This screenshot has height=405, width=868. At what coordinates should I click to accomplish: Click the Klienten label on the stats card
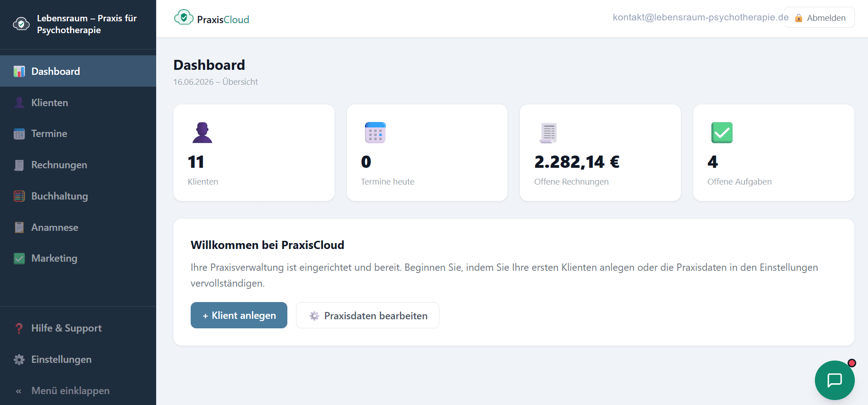203,182
